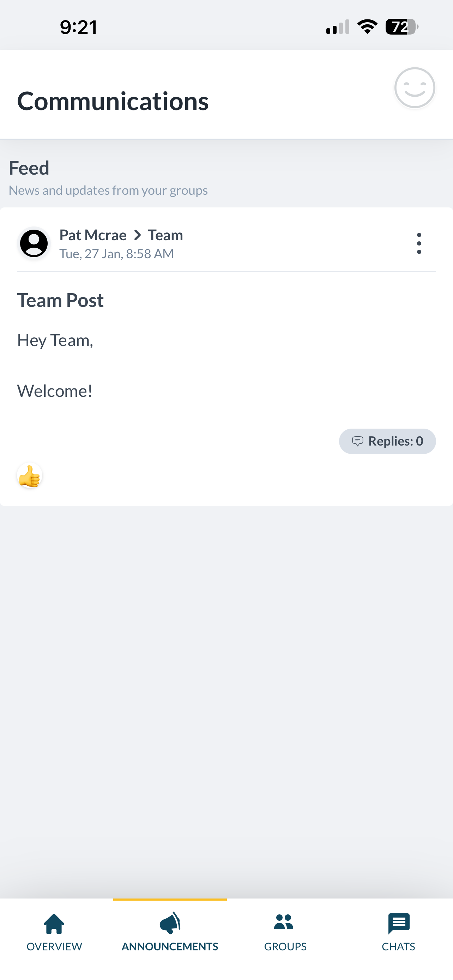Toggle the thumbs up reaction
453x980 pixels.
pos(30,476)
